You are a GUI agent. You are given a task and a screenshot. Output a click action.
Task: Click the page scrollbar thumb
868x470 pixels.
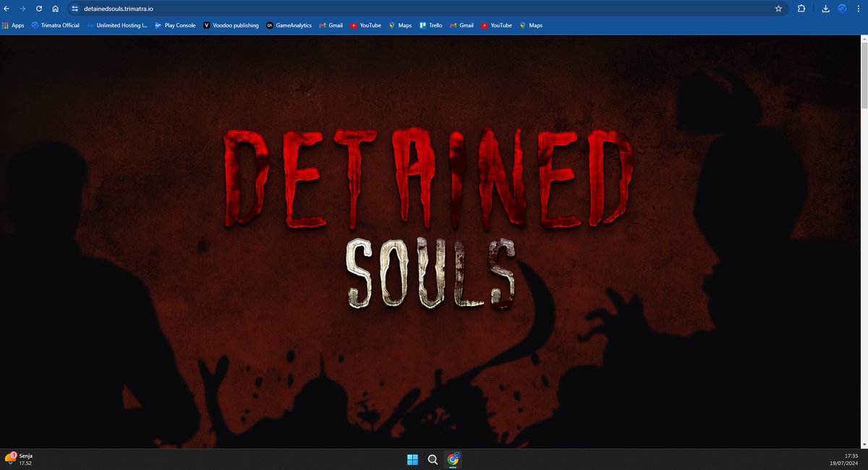[864, 76]
